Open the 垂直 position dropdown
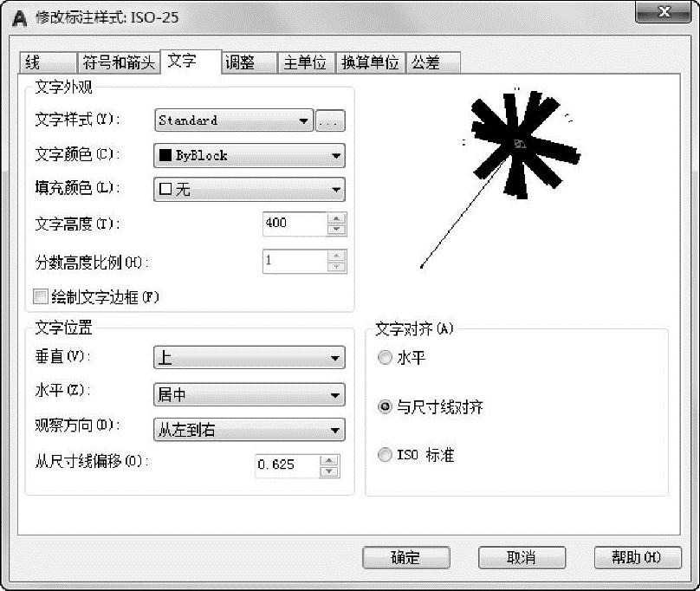The width and height of the screenshot is (700, 591). (x=250, y=357)
